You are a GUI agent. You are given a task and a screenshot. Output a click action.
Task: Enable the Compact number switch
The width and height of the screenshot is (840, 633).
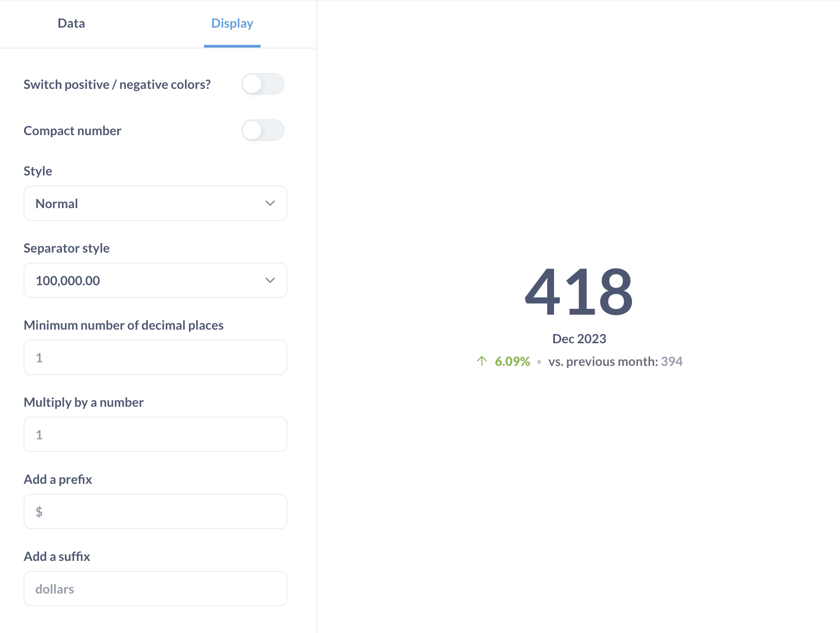(x=262, y=131)
